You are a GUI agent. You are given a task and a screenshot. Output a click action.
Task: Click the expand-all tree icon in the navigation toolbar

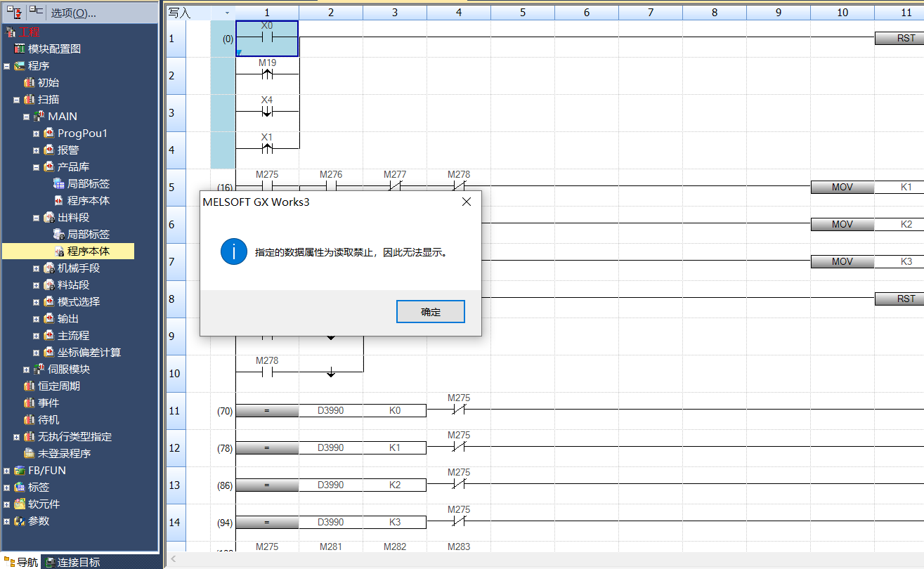14,12
